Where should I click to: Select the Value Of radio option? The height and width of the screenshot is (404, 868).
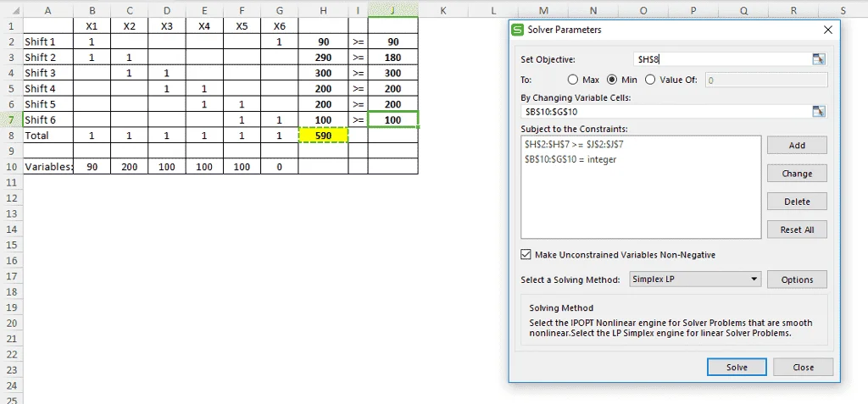coord(650,80)
